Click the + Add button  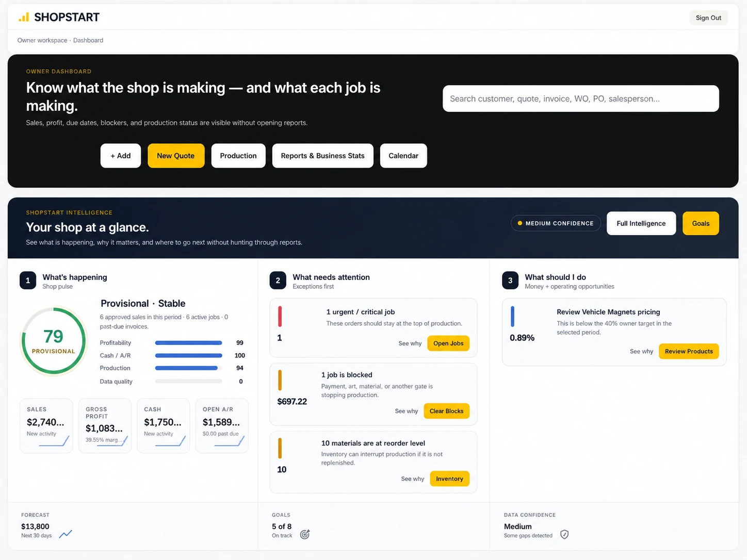(121, 156)
